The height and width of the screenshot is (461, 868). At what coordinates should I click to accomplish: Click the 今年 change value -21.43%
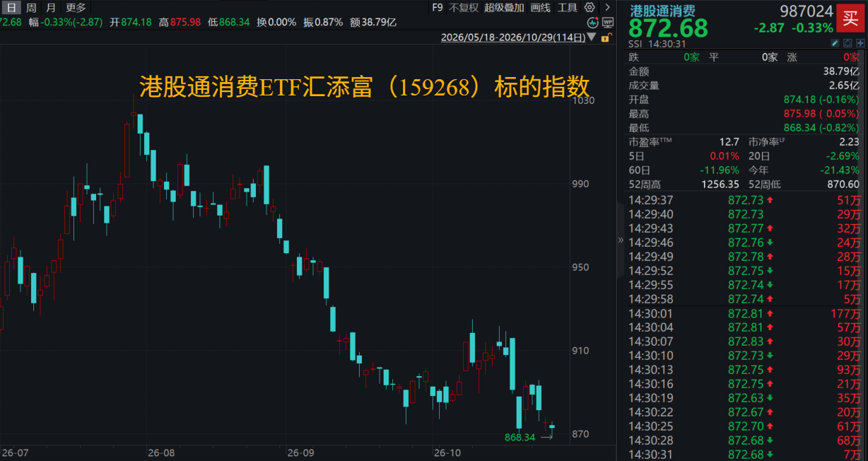point(839,170)
